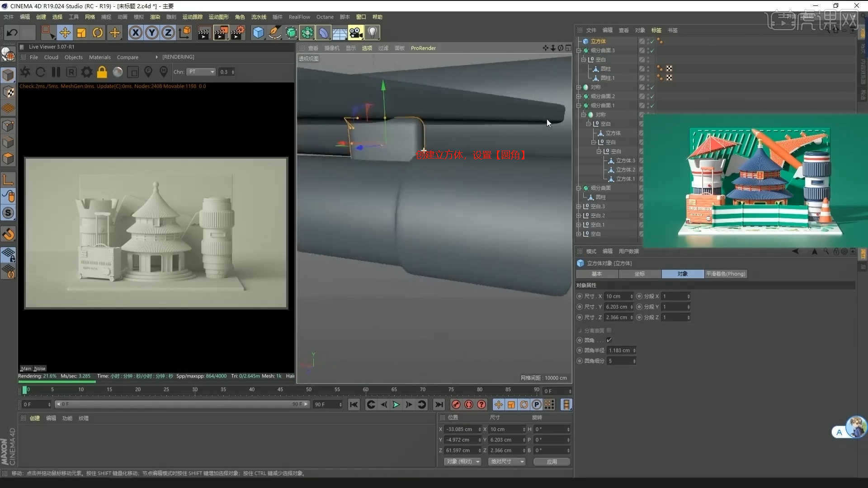Click the 应用 apply button
The image size is (868, 488).
(x=552, y=461)
